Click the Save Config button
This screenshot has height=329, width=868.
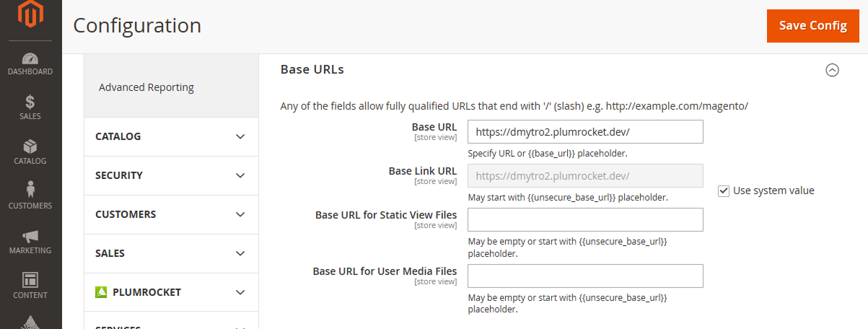point(813,26)
